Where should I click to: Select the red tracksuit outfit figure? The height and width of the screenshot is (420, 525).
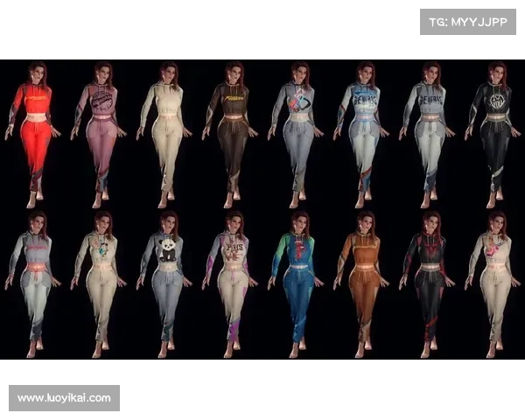tap(32, 134)
